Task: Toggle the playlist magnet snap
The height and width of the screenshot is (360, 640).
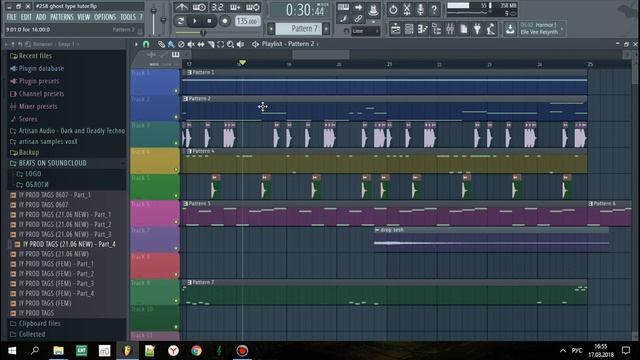Action: 146,44
